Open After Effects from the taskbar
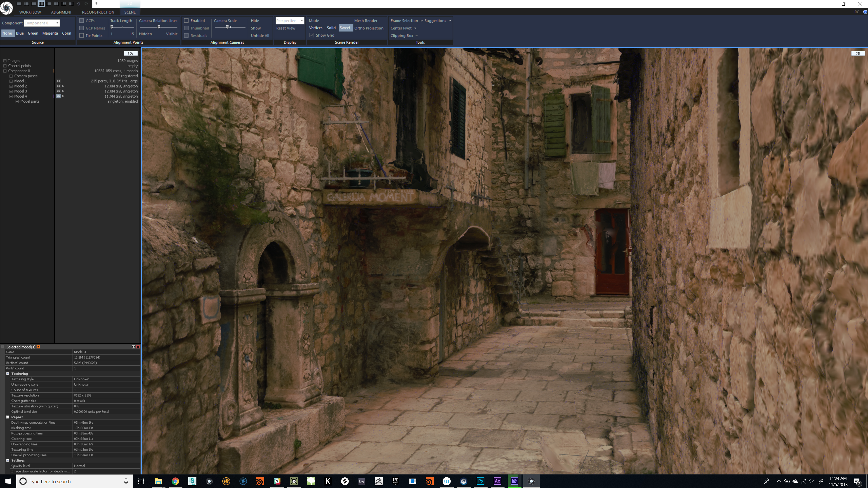Viewport: 868px width, 488px height. click(x=497, y=481)
